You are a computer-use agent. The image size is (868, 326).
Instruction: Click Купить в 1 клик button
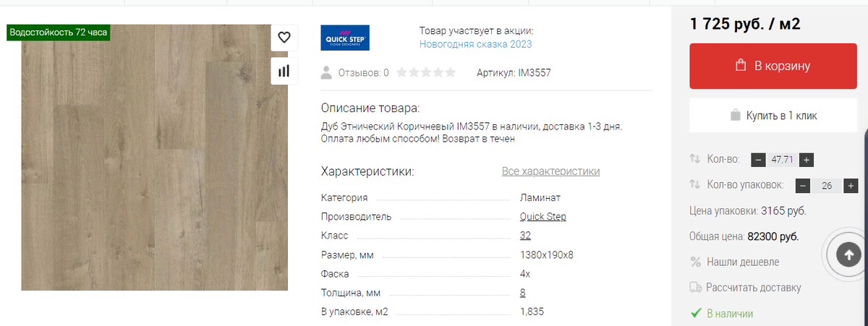coord(772,116)
